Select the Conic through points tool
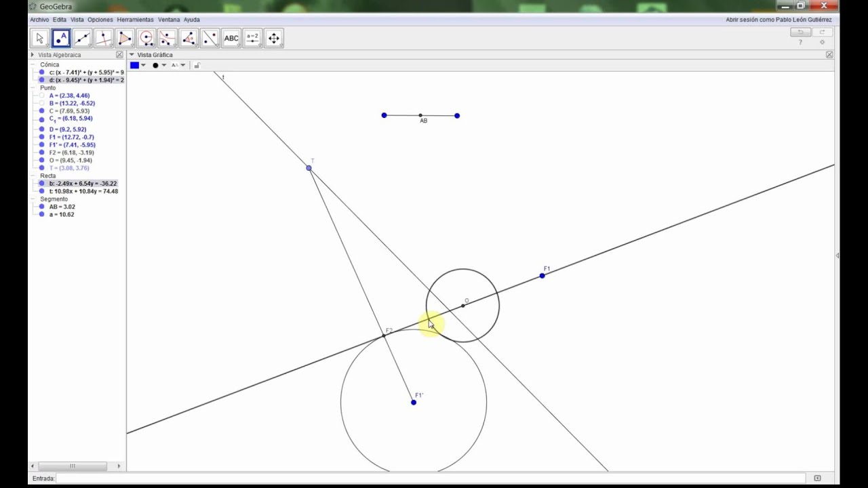The width and height of the screenshot is (868, 488). [x=167, y=38]
